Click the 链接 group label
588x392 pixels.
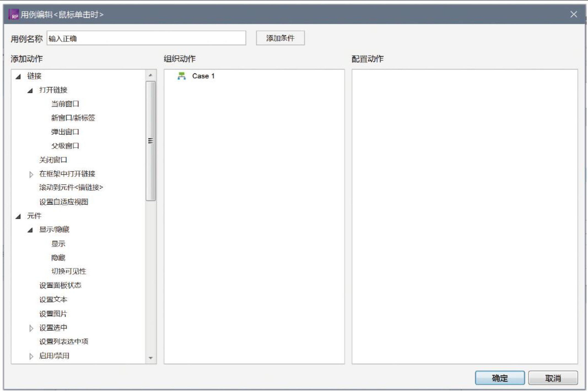(x=34, y=76)
